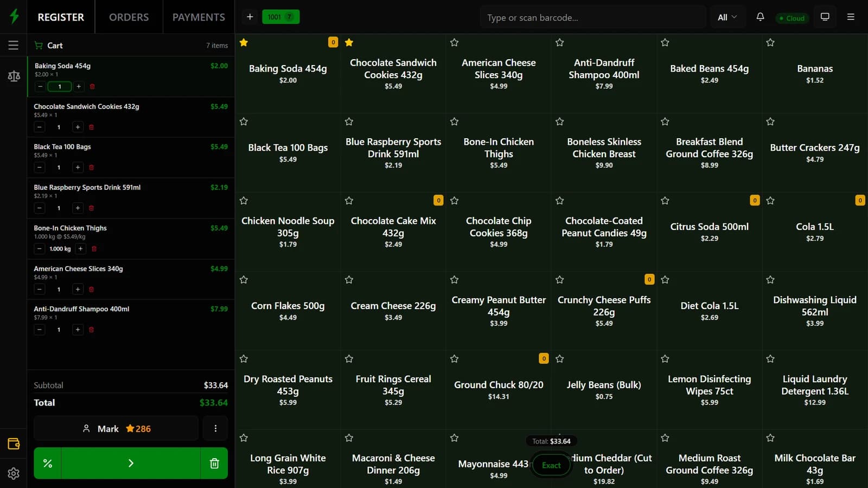Open the customer display monitor icon
868x488 pixels.
[x=825, y=17]
